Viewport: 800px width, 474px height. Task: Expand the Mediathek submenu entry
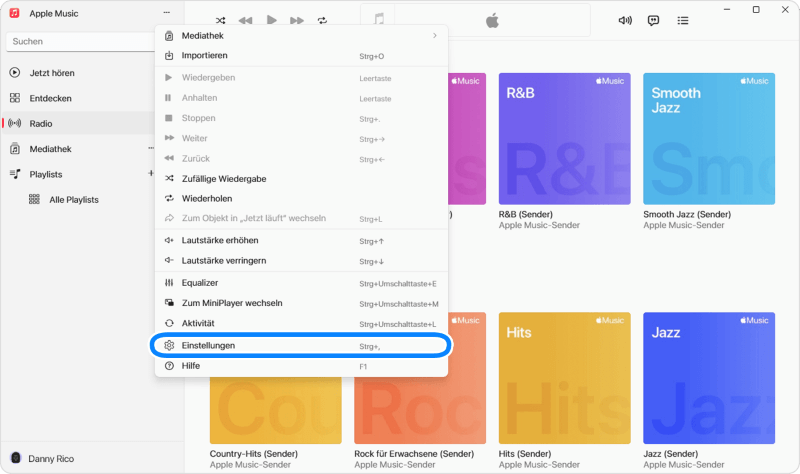coord(302,36)
